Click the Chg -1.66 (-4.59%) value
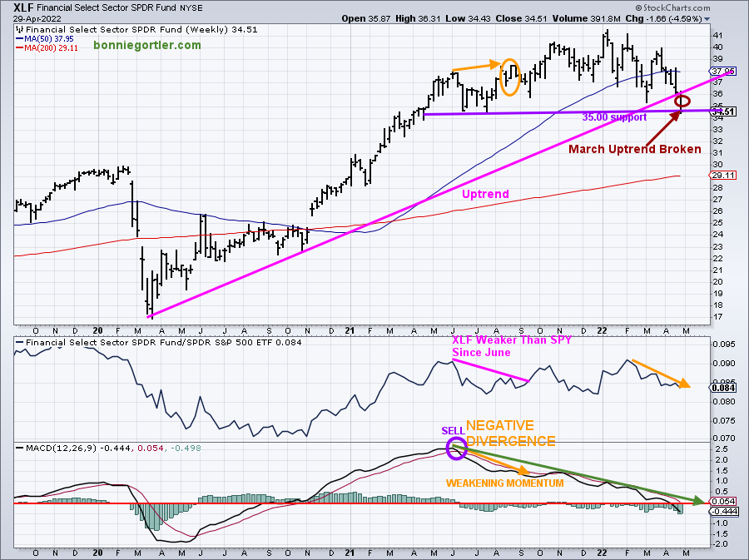 pyautogui.click(x=663, y=18)
